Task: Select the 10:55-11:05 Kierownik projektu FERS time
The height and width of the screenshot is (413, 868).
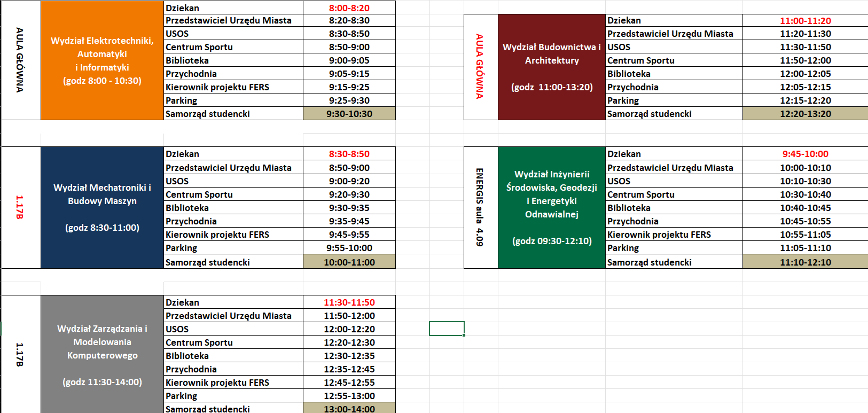Action: click(x=806, y=235)
